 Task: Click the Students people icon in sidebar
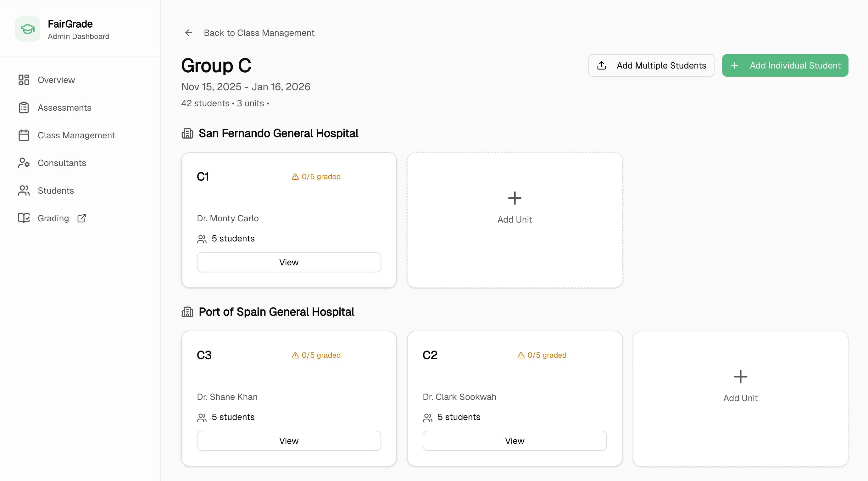tap(24, 190)
